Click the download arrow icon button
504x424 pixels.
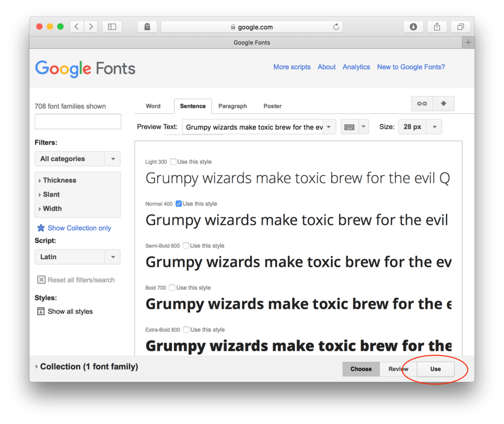(444, 103)
